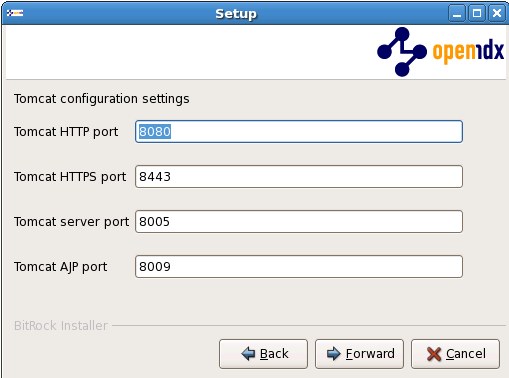Edit the Tomcat server port field

pos(299,222)
